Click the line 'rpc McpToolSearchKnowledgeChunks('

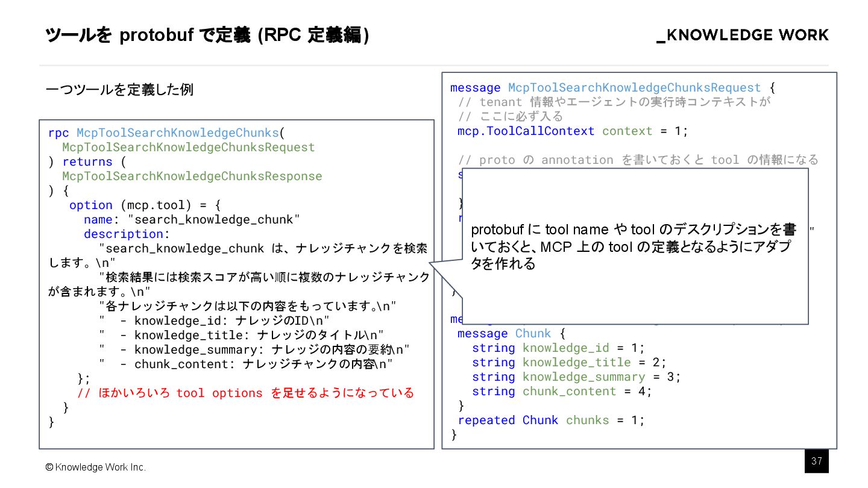[x=166, y=133]
